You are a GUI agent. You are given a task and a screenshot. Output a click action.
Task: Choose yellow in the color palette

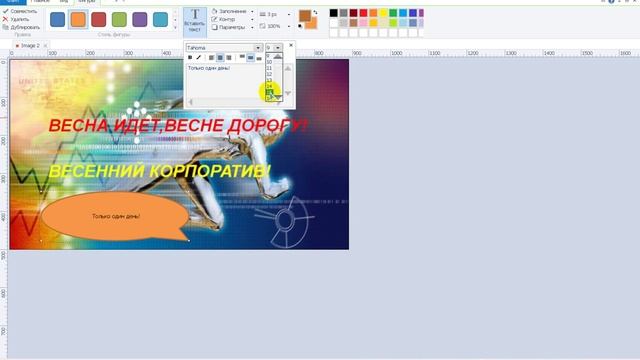[383, 13]
